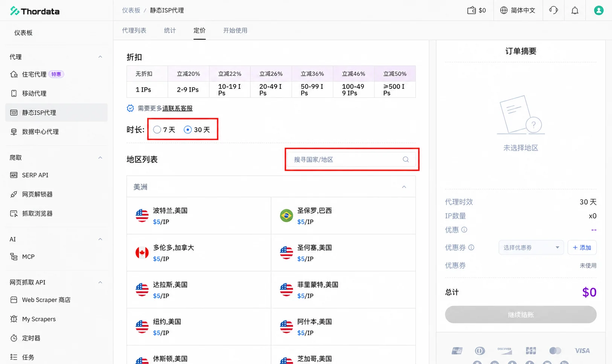612x364 pixels.
Task: Click the 添加 coupon button
Action: [x=582, y=247]
